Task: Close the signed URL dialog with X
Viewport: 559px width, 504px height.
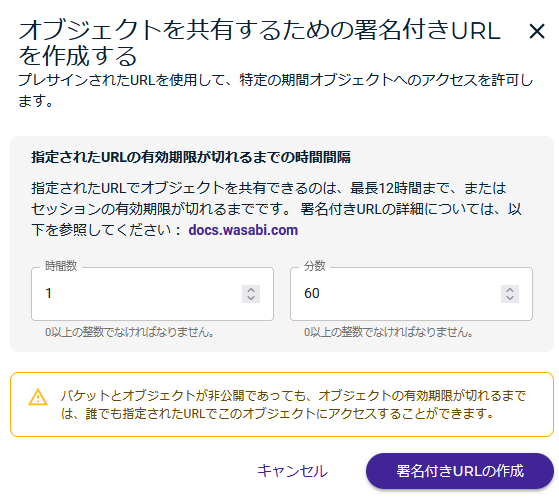Action: coord(537,31)
